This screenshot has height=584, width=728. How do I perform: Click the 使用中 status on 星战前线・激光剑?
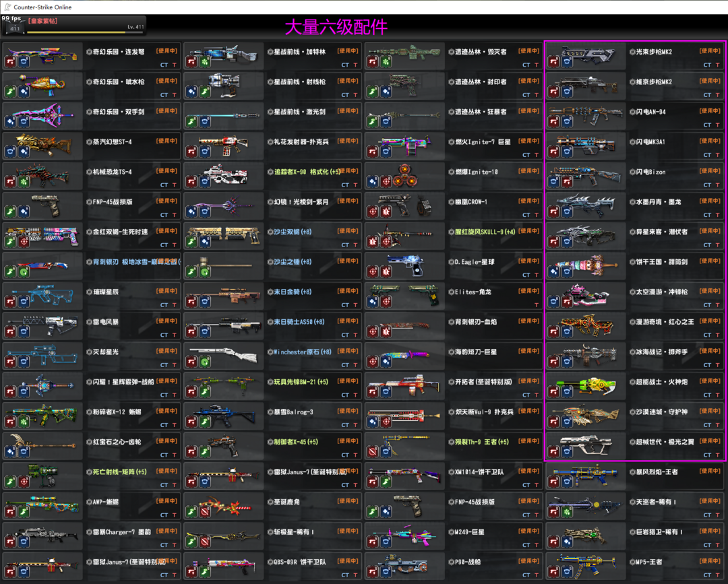coord(348,110)
